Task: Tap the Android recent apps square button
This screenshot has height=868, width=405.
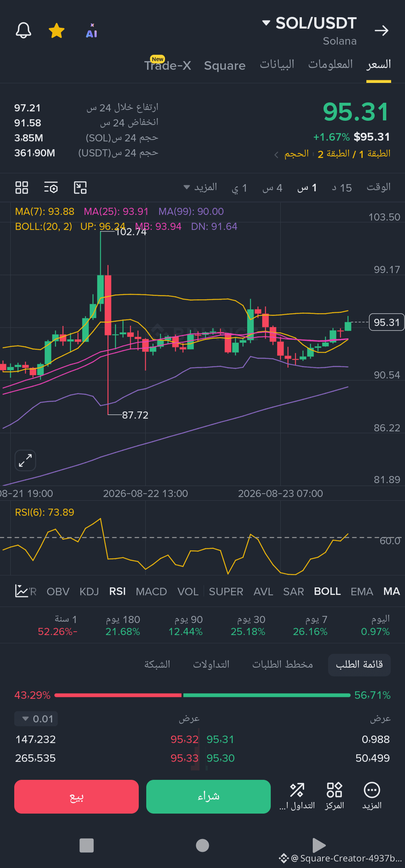Action: click(x=87, y=845)
